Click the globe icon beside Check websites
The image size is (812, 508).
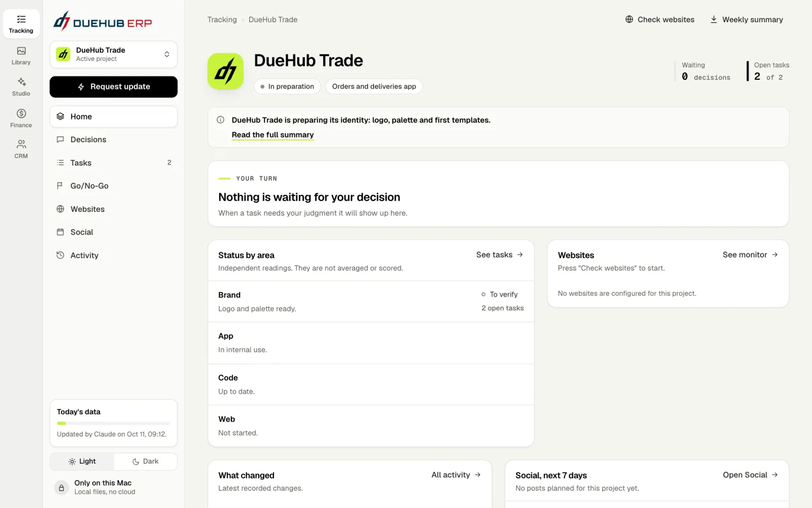(629, 19)
